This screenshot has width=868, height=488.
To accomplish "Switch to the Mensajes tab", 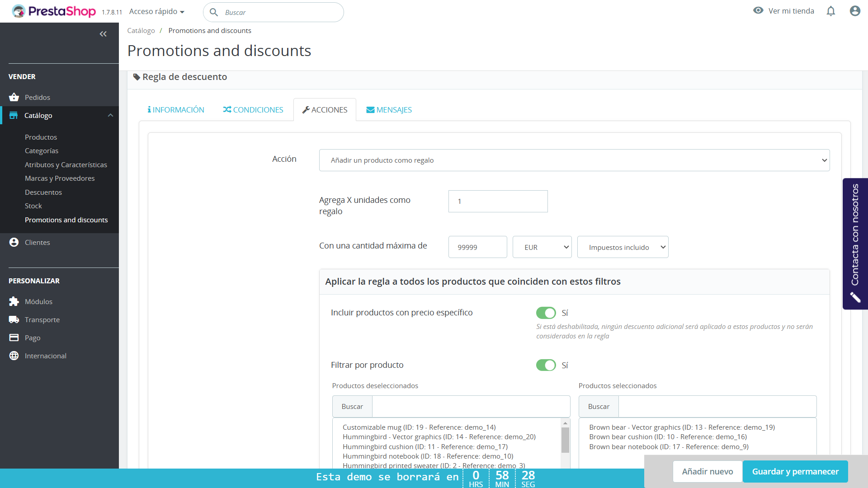I will [389, 110].
